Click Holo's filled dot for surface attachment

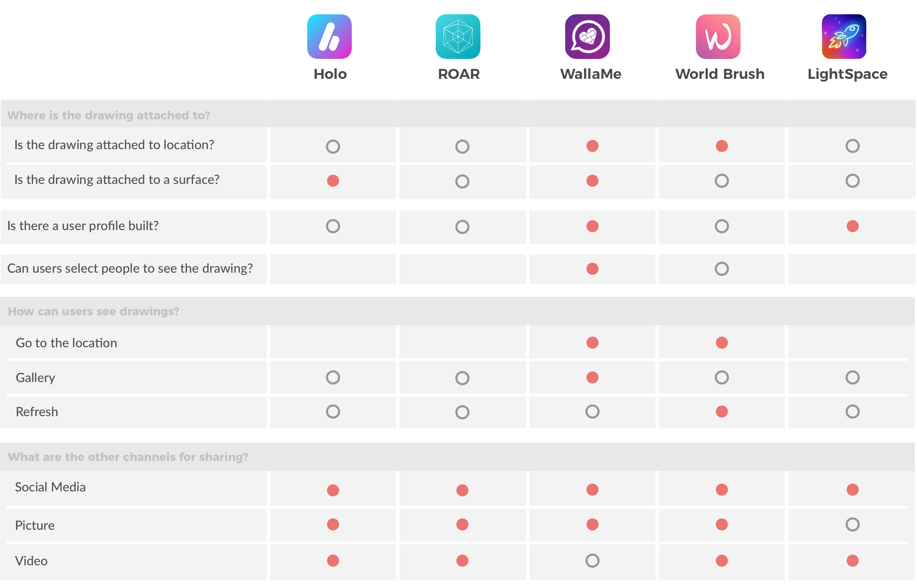pyautogui.click(x=333, y=181)
